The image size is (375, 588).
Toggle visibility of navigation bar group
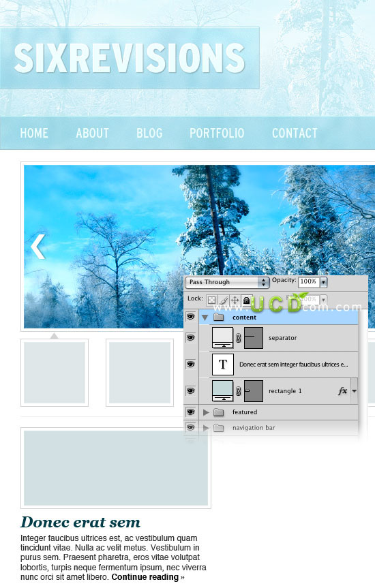[191, 427]
